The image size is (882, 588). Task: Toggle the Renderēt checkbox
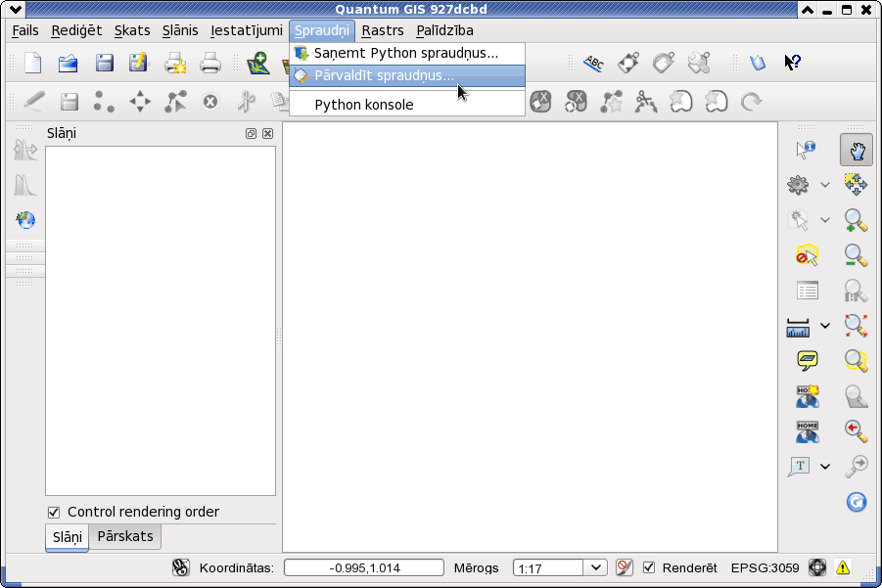pos(649,567)
